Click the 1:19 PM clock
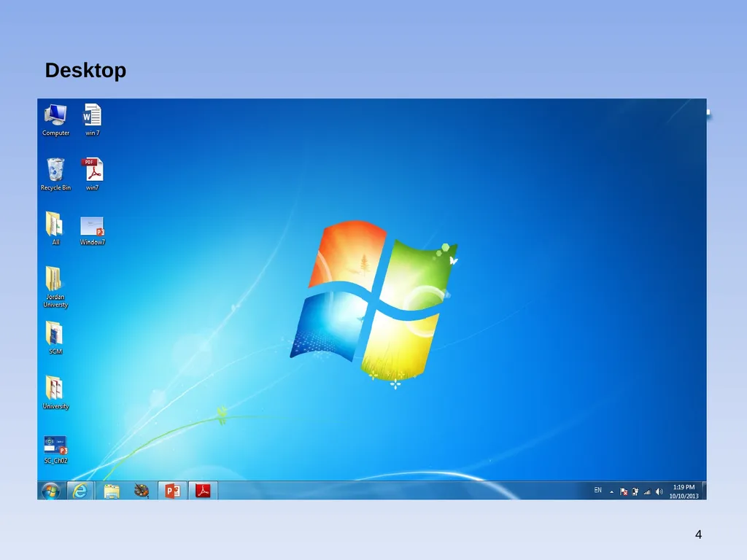 pos(684,487)
